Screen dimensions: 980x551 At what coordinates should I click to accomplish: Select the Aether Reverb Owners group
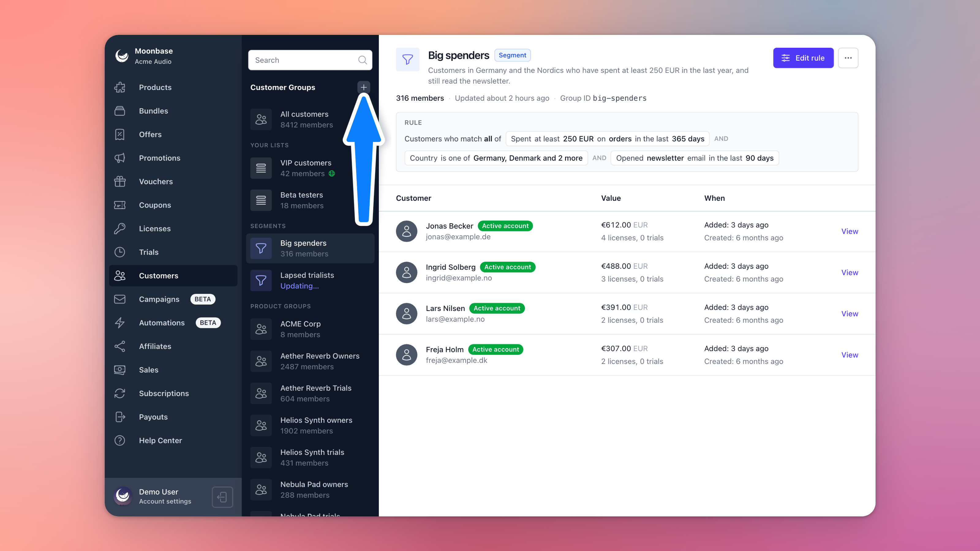coord(310,361)
